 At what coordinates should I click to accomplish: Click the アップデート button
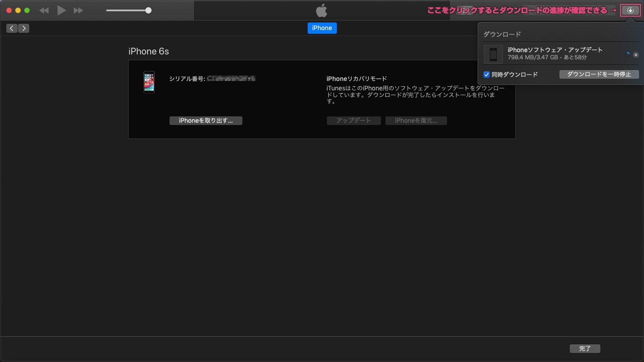[x=353, y=121]
